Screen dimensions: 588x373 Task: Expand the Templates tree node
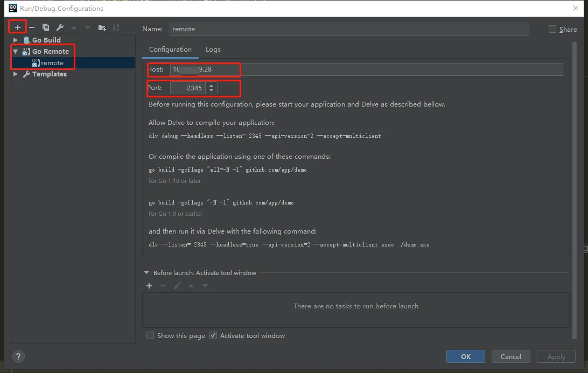click(16, 74)
